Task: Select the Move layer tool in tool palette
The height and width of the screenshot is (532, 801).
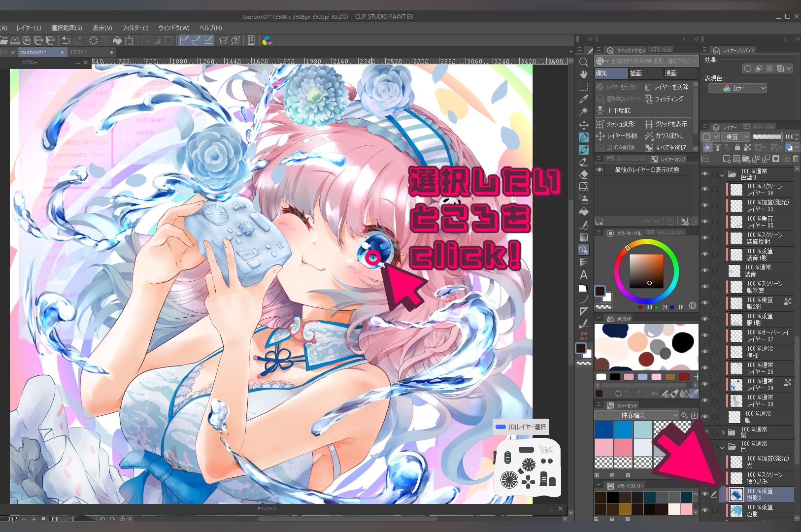Action: pos(584,125)
